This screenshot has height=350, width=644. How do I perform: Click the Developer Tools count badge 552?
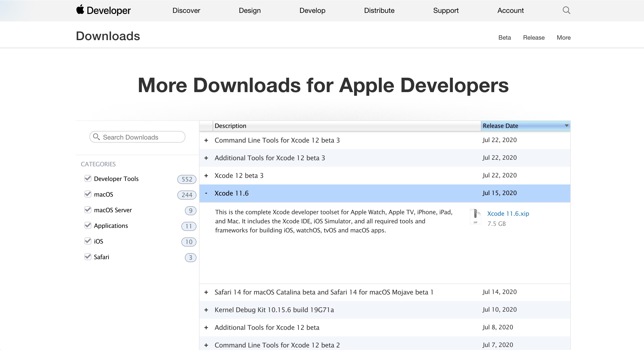click(x=187, y=179)
